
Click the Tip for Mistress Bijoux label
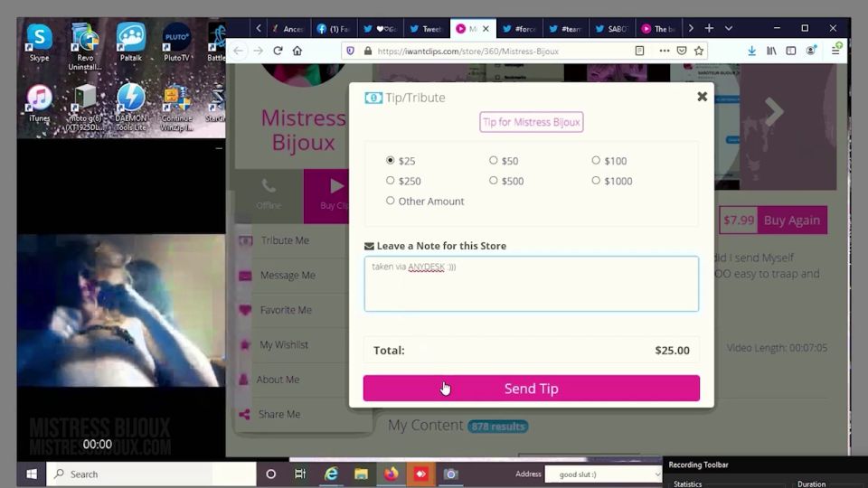pyautogui.click(x=532, y=122)
